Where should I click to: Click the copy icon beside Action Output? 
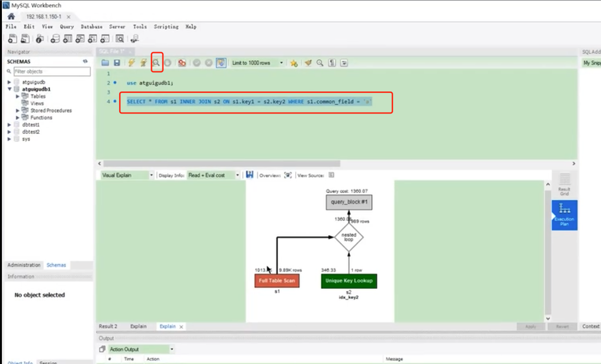pos(102,349)
